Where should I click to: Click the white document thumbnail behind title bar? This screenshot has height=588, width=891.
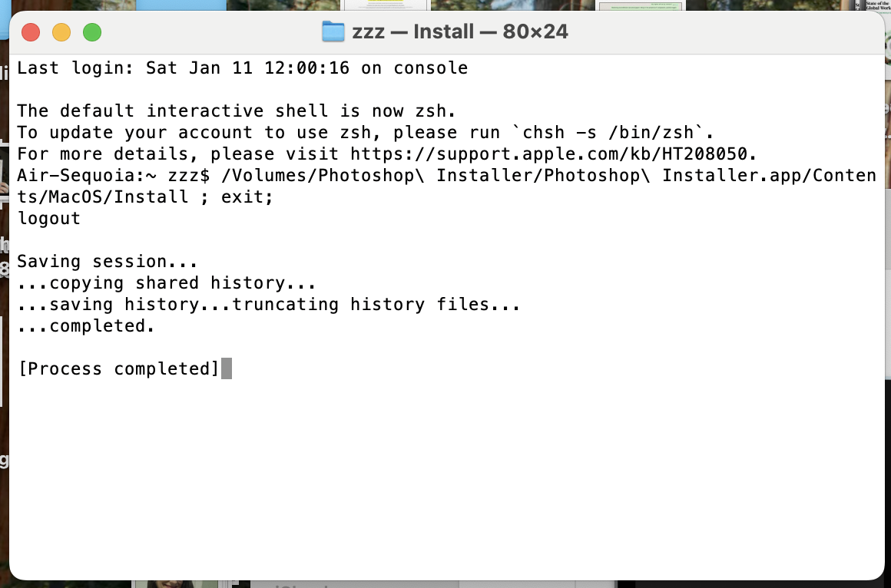pos(386,6)
